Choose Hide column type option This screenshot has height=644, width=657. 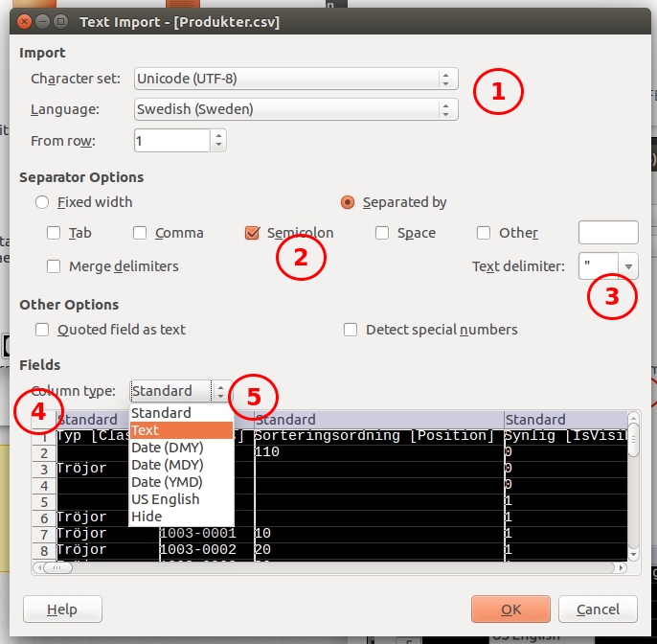tap(181, 517)
